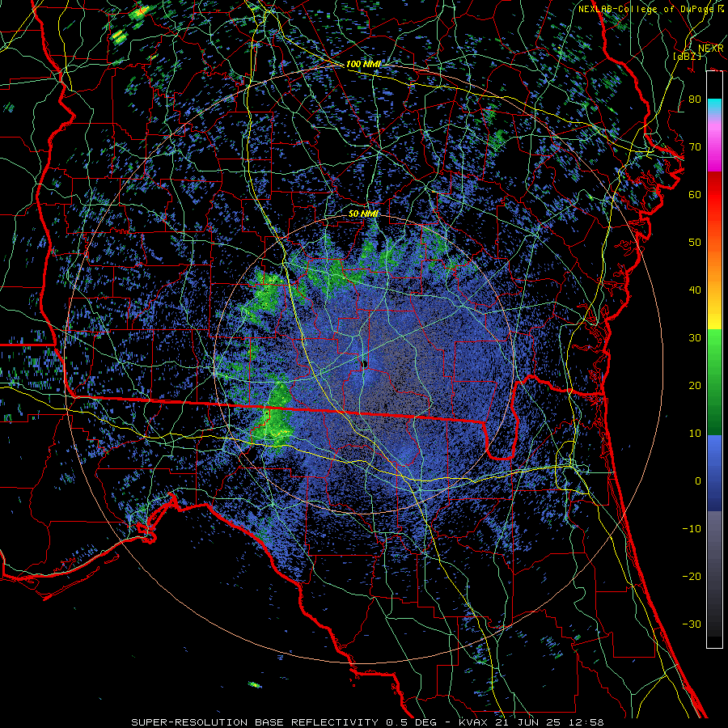Click the black radar site dot at center
The image size is (728, 728).
(x=365, y=364)
